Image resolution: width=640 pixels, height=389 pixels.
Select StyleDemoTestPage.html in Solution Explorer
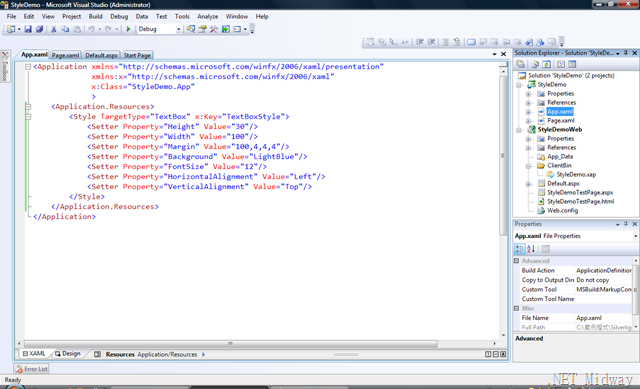coord(580,202)
